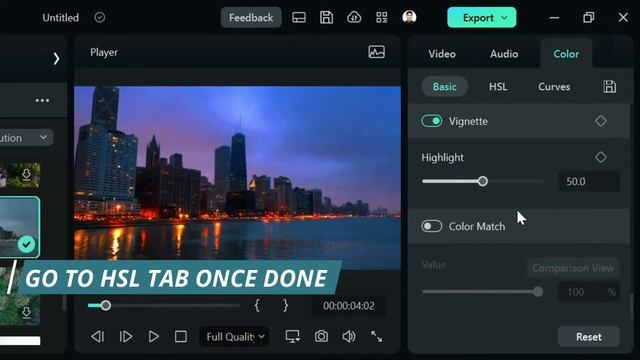Click the Feedback button
Viewport: 640px width, 360px height.
point(251,18)
